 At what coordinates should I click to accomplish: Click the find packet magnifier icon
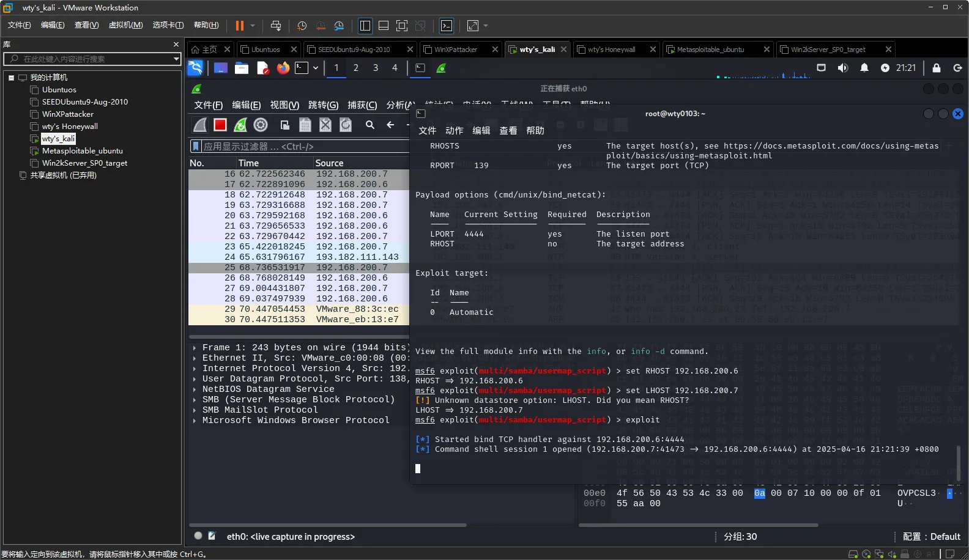pos(370,125)
